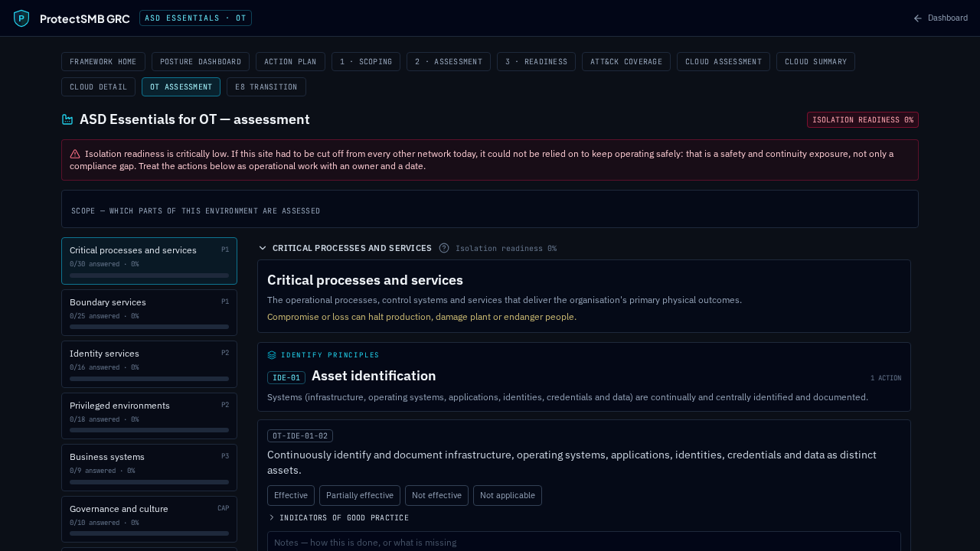
Task: Click the text 0/30 answered · 0%
Action: (x=104, y=264)
